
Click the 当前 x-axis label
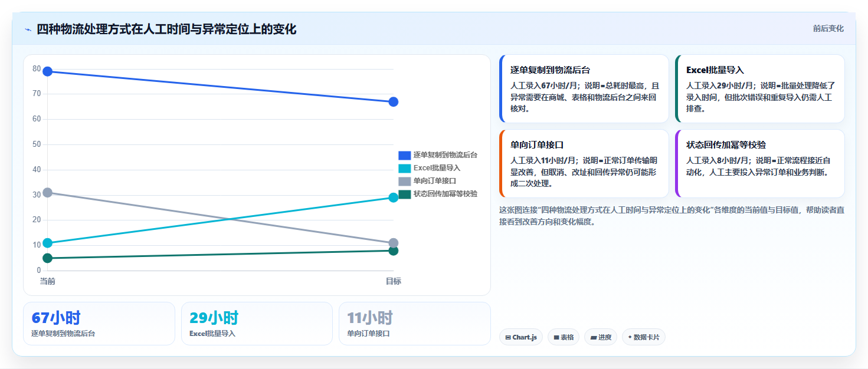point(48,281)
